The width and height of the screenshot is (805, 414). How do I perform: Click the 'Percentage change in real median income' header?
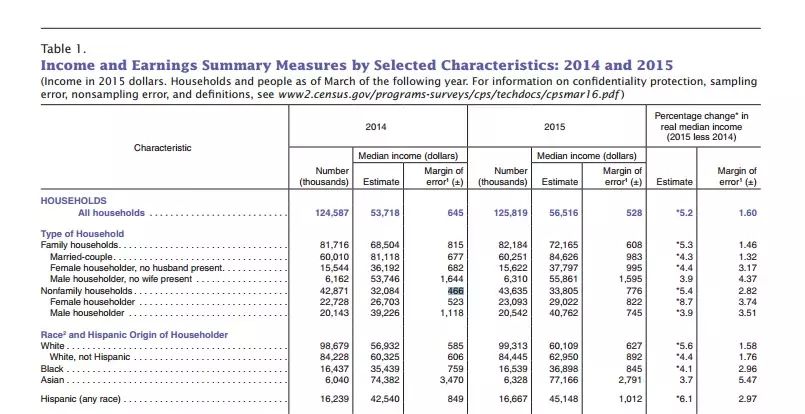tap(701, 126)
